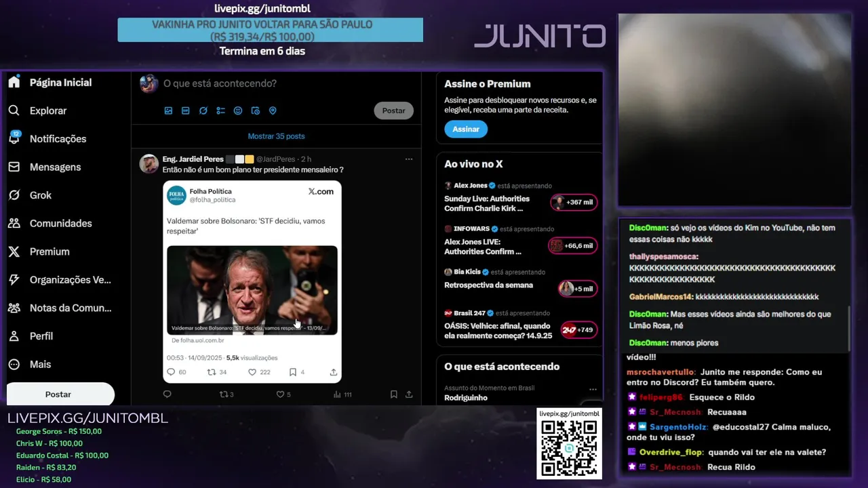Click the +367 mil viewers badge
This screenshot has width=868, height=488.
pos(574,202)
